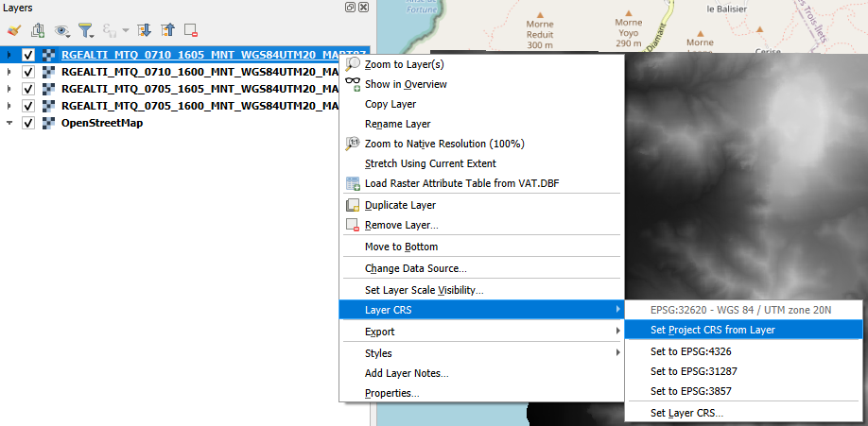Uncheck the OpenStreetMap layer visibility checkbox
Image resolution: width=868 pixels, height=426 pixels.
tap(28, 124)
